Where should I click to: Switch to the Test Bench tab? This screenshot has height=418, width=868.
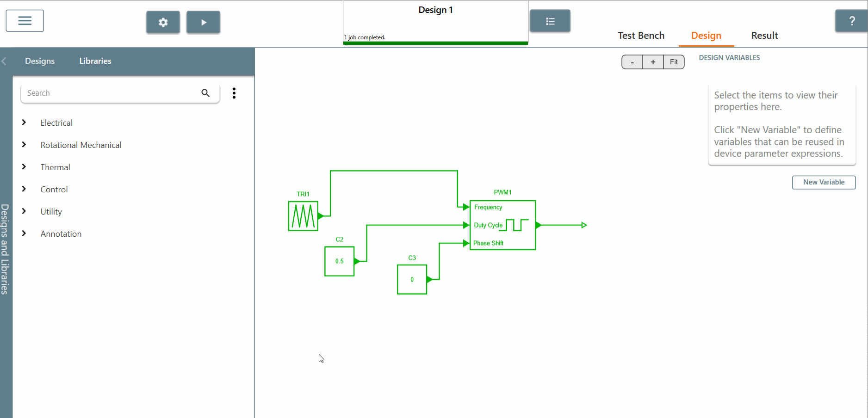[x=641, y=36]
